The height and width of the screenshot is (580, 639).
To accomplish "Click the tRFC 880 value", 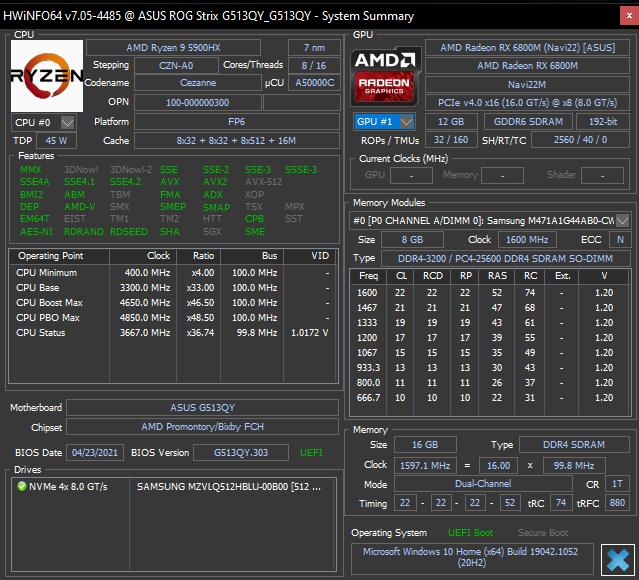I will click(x=617, y=503).
